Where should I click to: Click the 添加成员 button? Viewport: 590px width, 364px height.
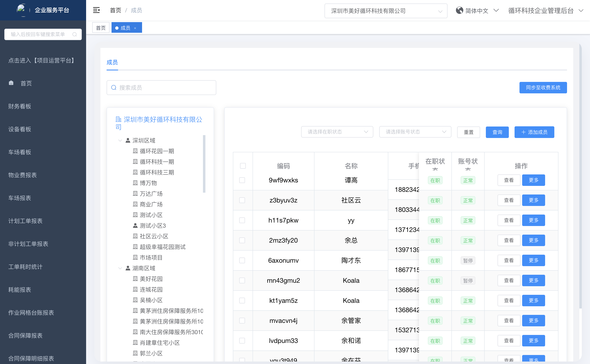point(534,132)
